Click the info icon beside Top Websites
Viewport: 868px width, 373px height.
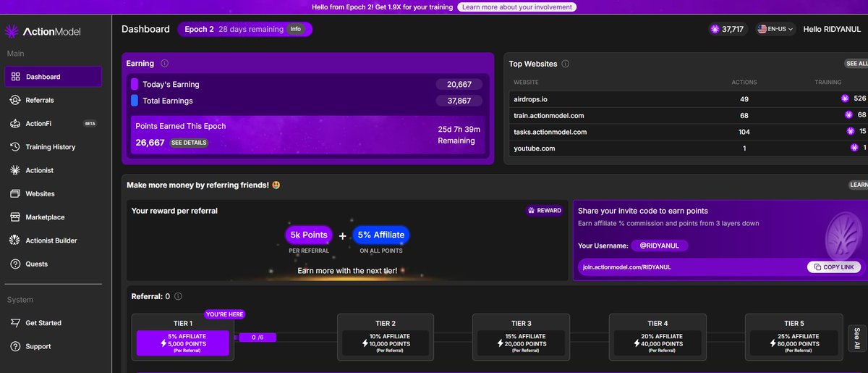[x=565, y=64]
